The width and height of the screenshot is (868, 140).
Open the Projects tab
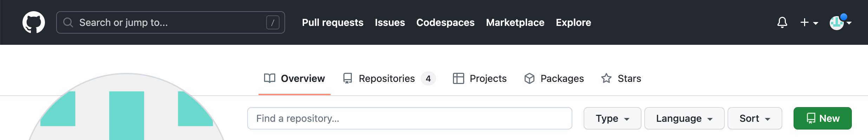480,78
